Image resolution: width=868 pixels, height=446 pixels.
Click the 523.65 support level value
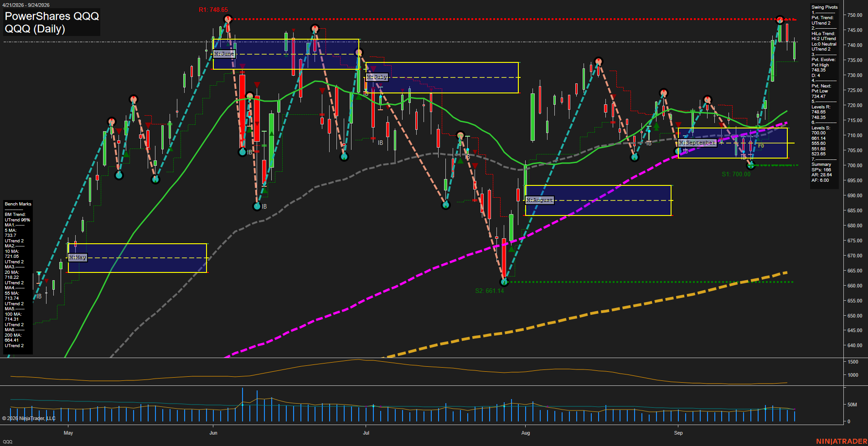tap(818, 154)
